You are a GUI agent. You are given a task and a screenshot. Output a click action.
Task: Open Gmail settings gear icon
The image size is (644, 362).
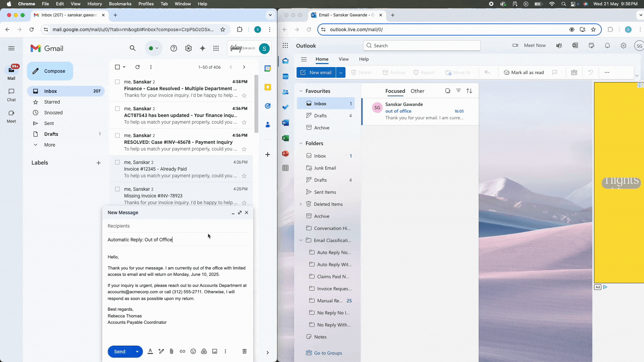[189, 48]
